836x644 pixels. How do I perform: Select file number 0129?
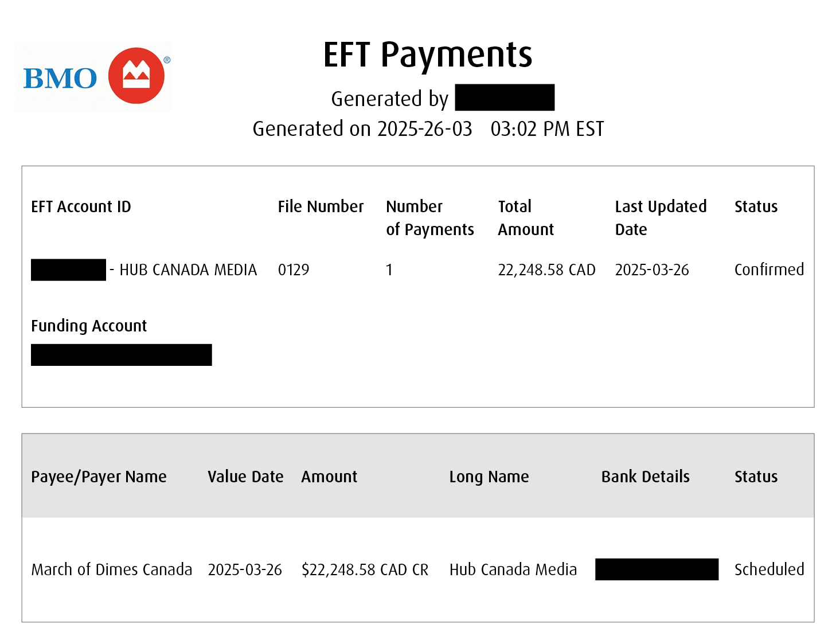coord(294,270)
